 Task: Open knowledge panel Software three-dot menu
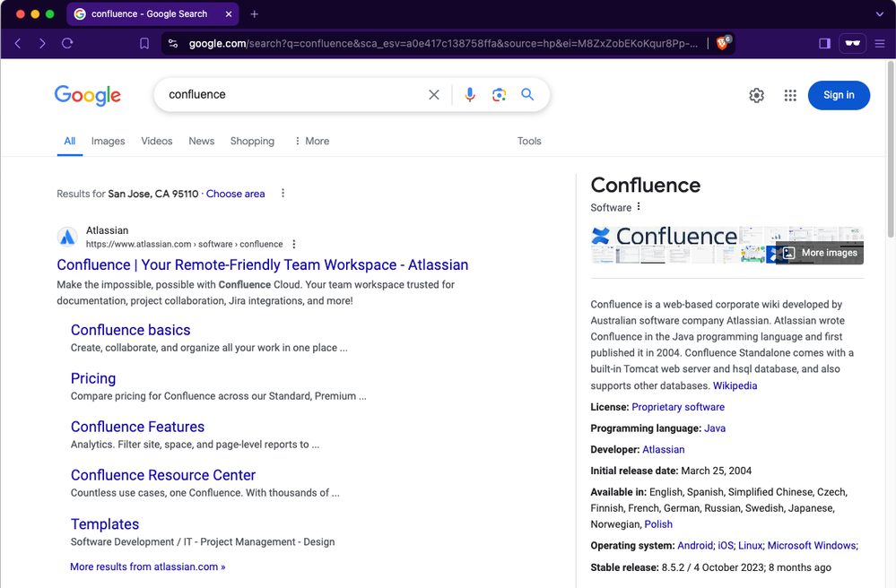coord(639,207)
